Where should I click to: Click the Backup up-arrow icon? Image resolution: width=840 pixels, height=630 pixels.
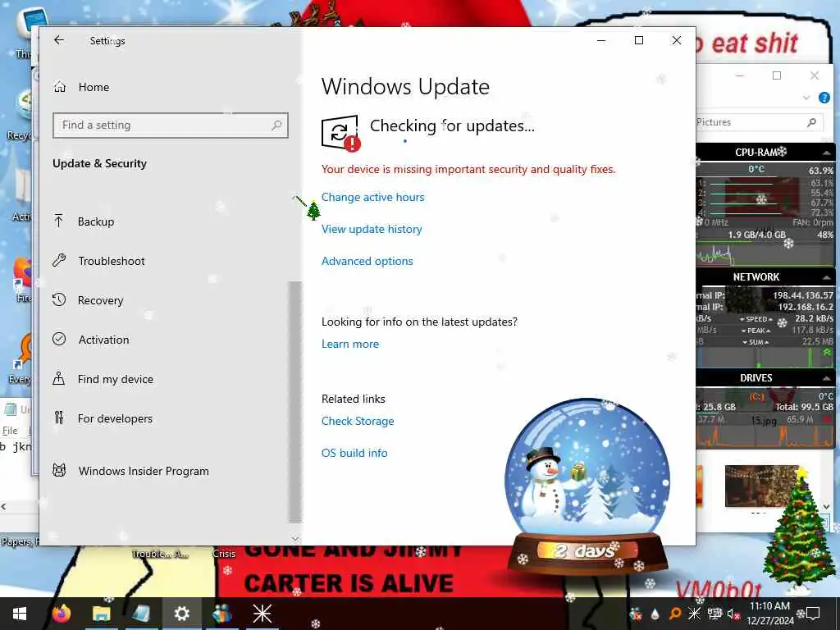click(59, 221)
